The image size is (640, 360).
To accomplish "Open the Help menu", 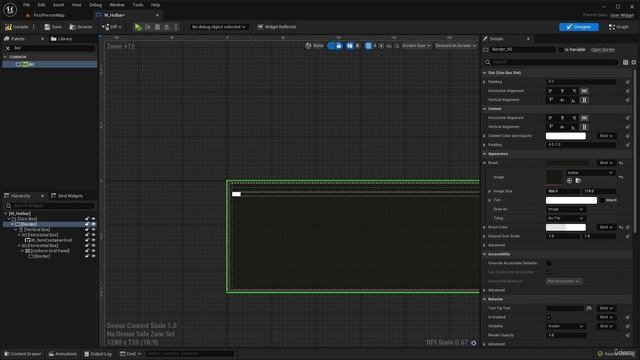I will click(x=156, y=5).
